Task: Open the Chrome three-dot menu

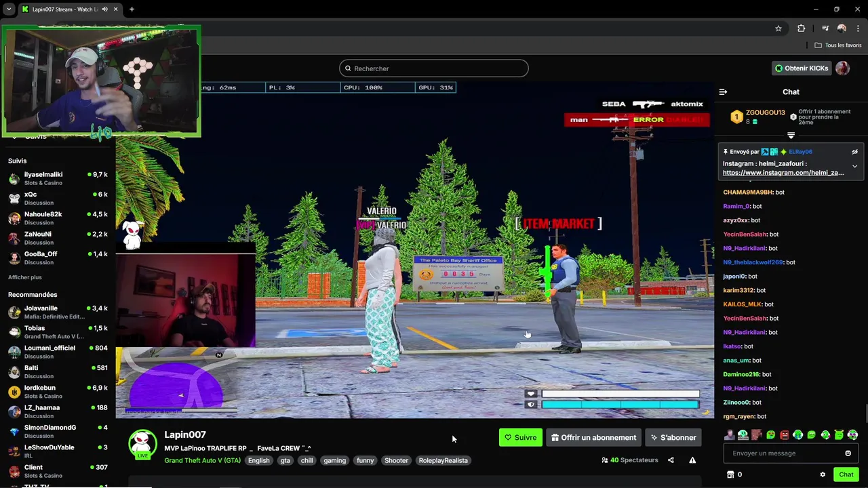Action: coord(857,28)
